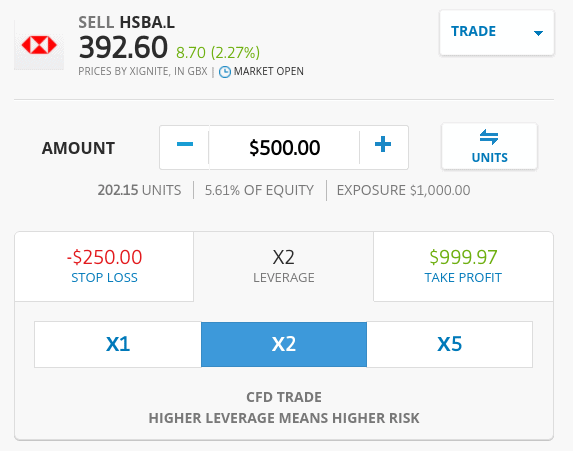Click the $999.97 take profit value
573x451 pixels.
tap(463, 257)
